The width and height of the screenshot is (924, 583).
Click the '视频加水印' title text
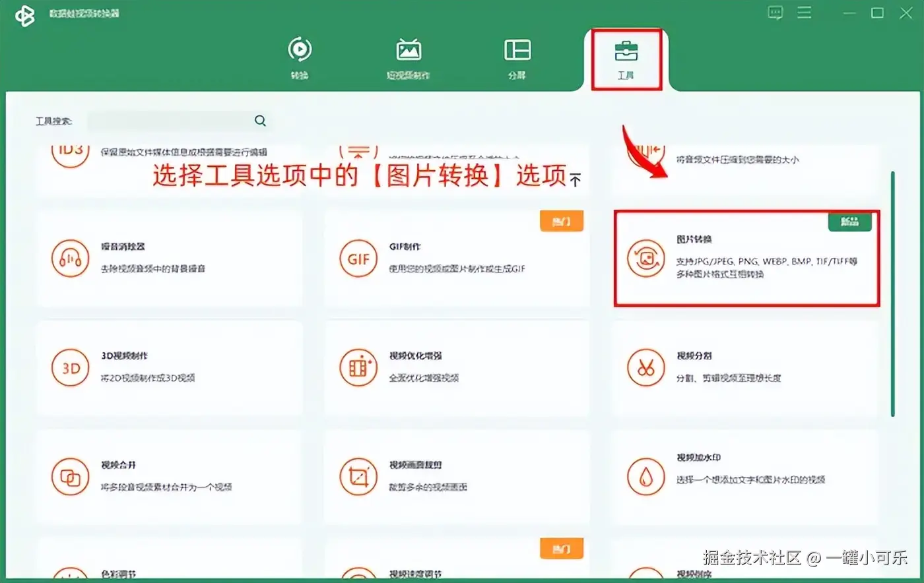pyautogui.click(x=698, y=457)
